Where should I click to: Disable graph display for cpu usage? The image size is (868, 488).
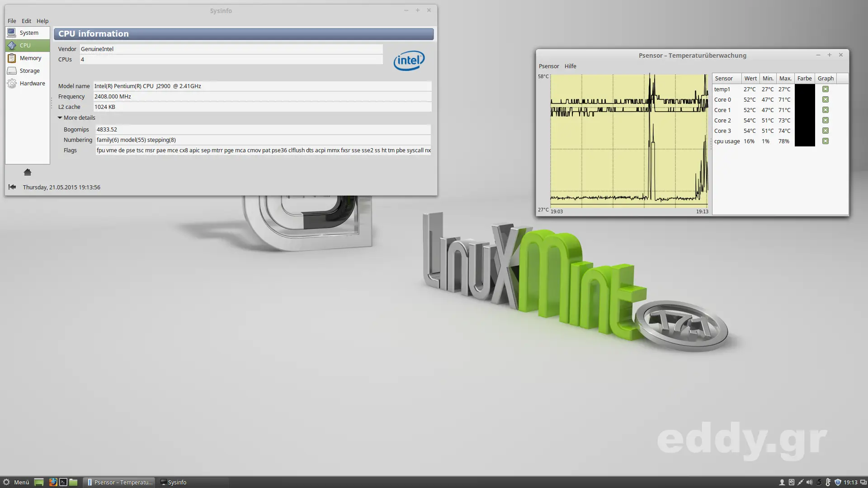(x=826, y=141)
